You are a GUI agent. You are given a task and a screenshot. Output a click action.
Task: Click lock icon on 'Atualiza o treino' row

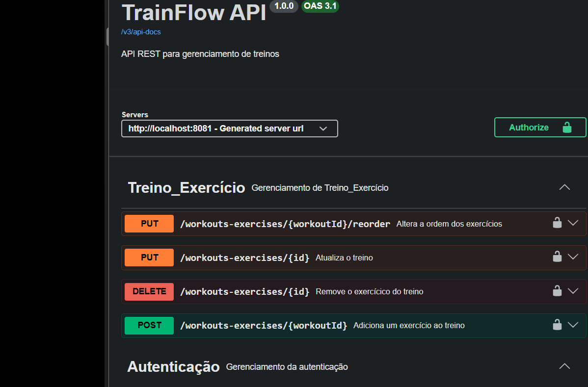pos(557,257)
